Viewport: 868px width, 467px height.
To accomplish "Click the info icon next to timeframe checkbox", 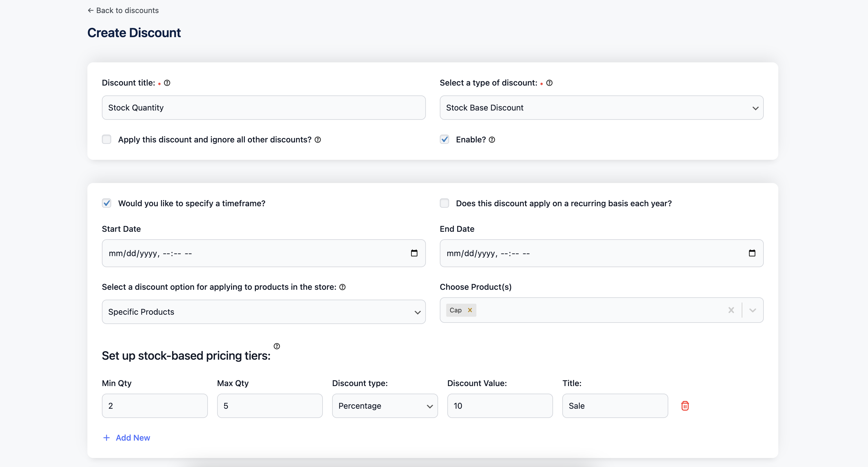I will click(x=266, y=204).
